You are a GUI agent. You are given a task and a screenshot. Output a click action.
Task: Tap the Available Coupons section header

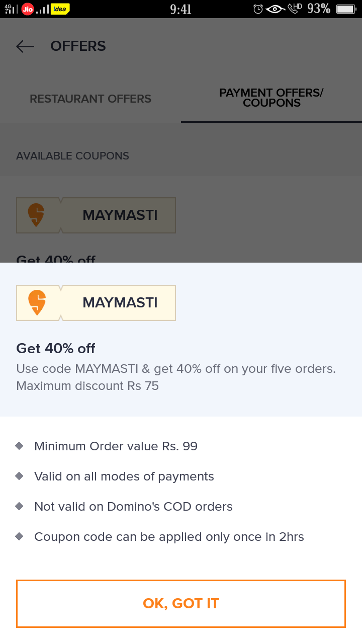point(72,156)
